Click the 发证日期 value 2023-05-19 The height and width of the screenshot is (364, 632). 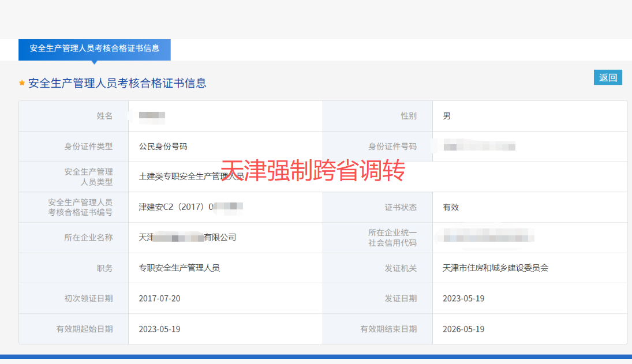coord(463,298)
